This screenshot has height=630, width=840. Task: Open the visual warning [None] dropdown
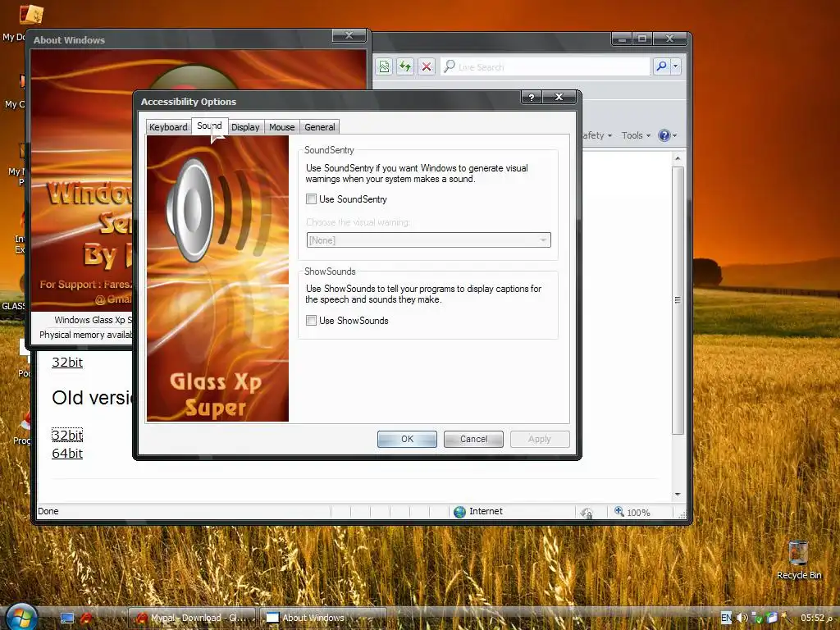(x=428, y=240)
